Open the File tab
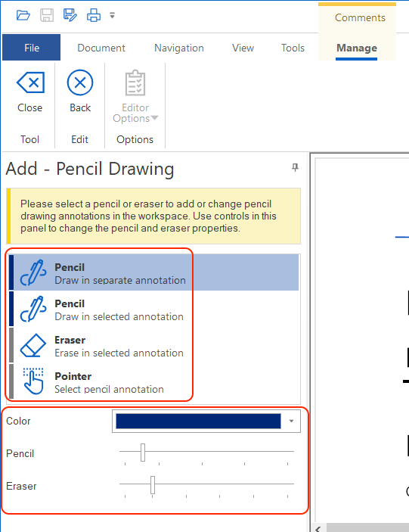Image resolution: width=409 pixels, height=532 pixels. [32, 48]
